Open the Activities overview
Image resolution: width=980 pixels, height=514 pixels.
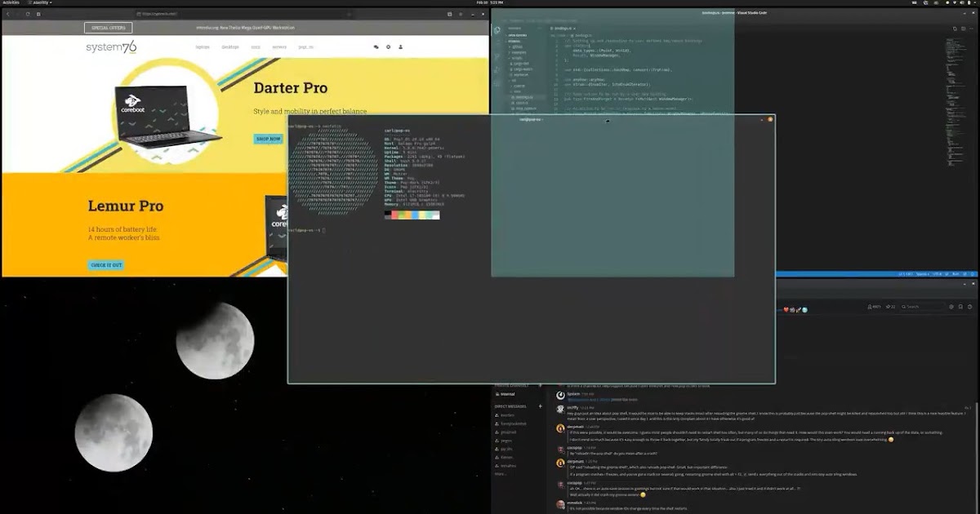point(11,2)
